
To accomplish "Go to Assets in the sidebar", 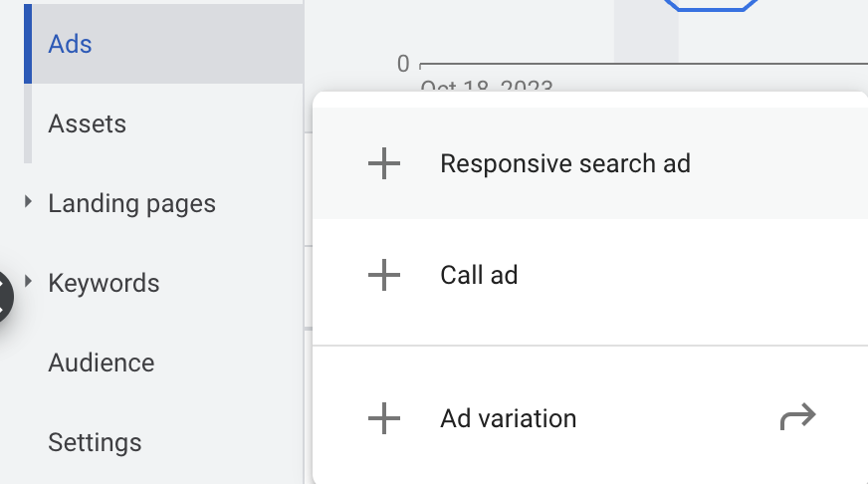I will (88, 123).
